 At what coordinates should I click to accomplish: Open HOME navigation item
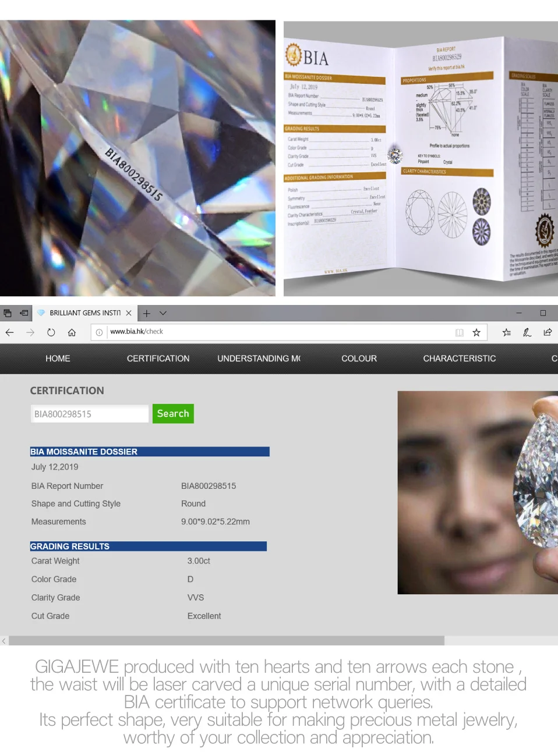click(x=58, y=359)
